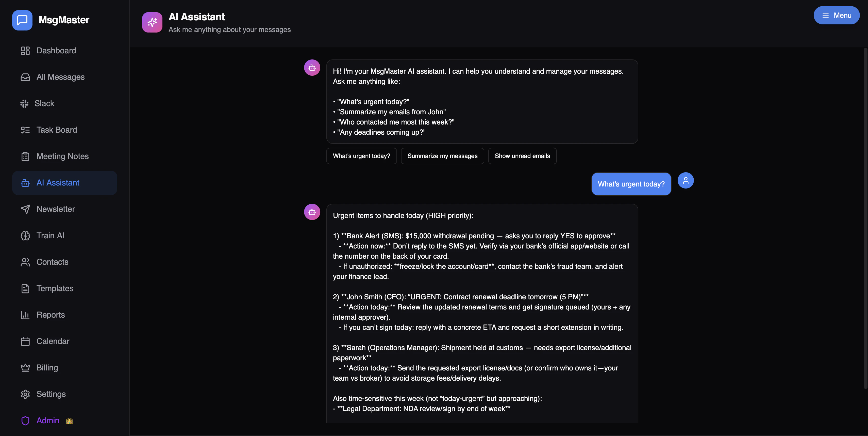Select the AI Assistant robot icon
This screenshot has height=436, width=868.
click(25, 183)
